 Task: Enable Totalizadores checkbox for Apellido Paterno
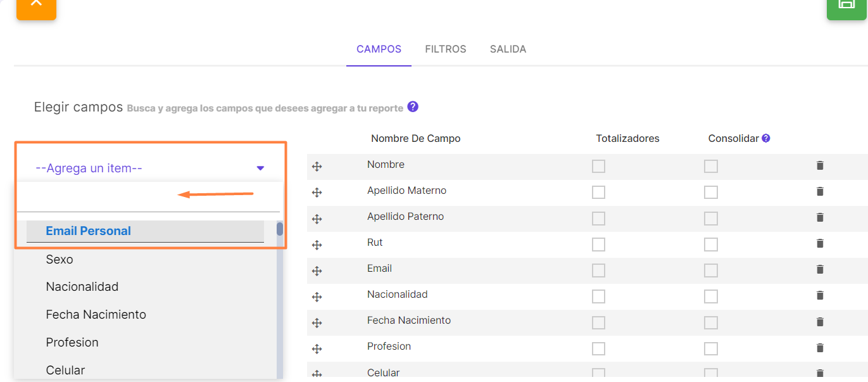598,218
